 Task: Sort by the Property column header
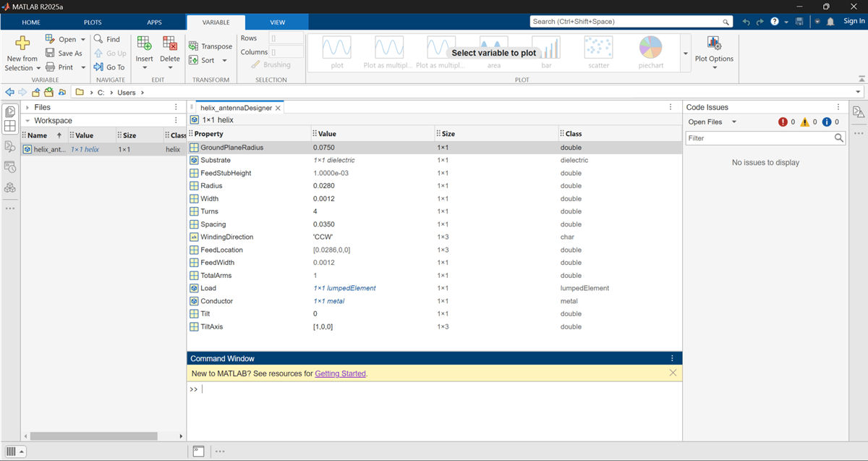(x=249, y=134)
